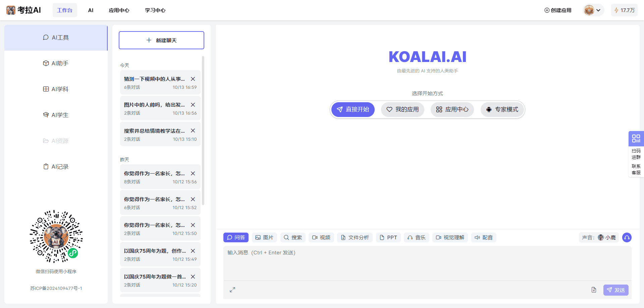This screenshot has width=644, height=308.
Task: Open the 学习中心 menu
Action: coord(155,10)
